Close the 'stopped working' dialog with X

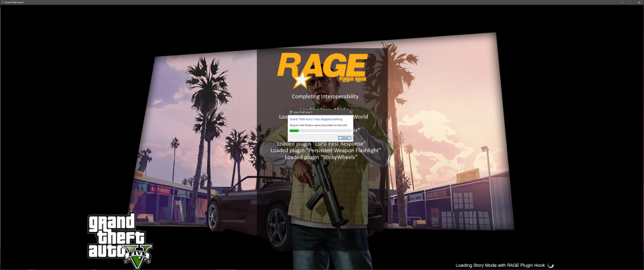coord(350,111)
